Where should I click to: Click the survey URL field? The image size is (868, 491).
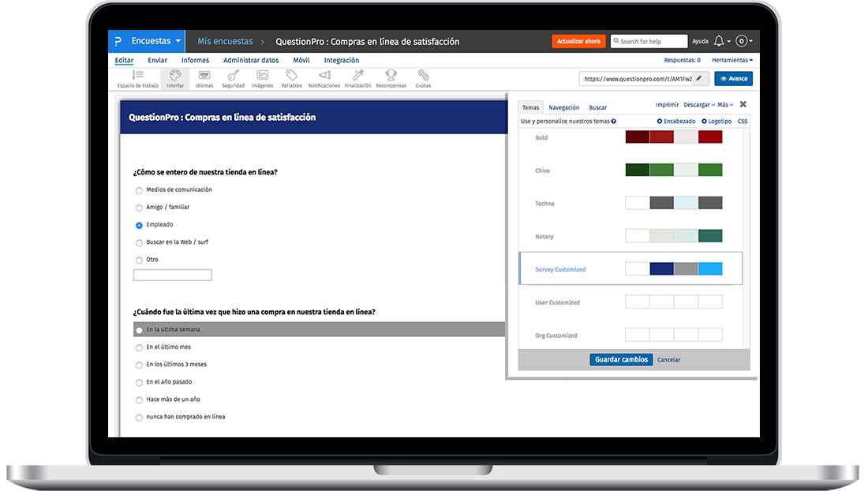coord(637,79)
